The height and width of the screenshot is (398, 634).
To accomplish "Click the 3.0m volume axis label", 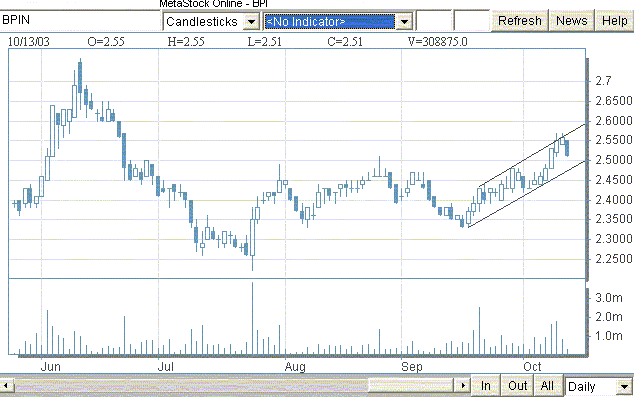I will click(x=609, y=298).
